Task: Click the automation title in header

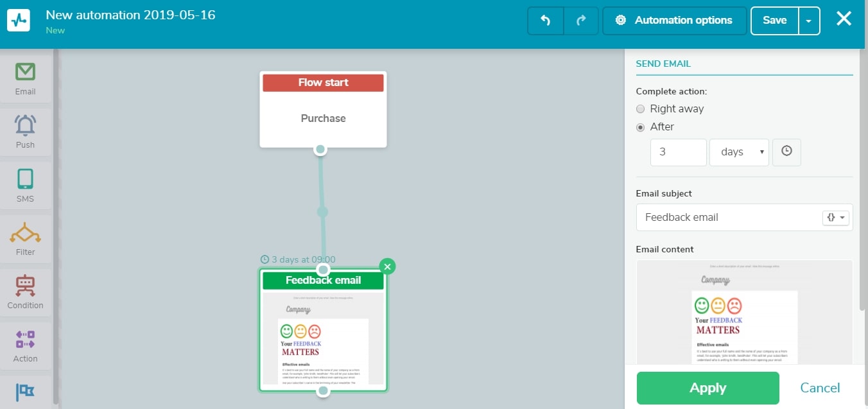Action: (130, 15)
